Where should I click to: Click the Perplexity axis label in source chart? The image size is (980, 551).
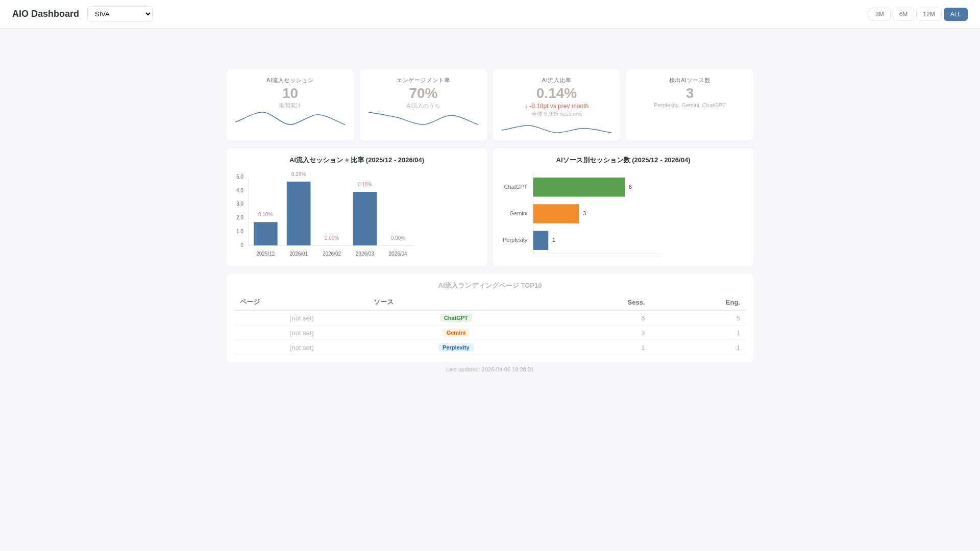[x=515, y=240]
